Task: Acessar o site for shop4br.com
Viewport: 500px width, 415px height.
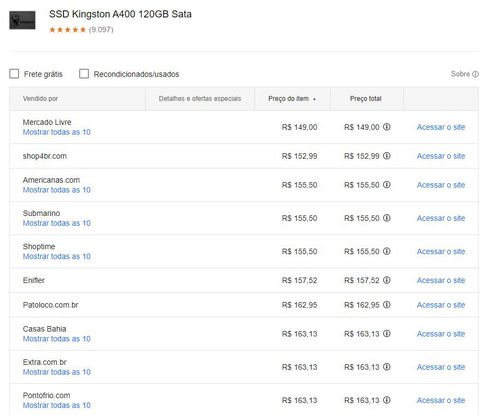Action: click(441, 156)
